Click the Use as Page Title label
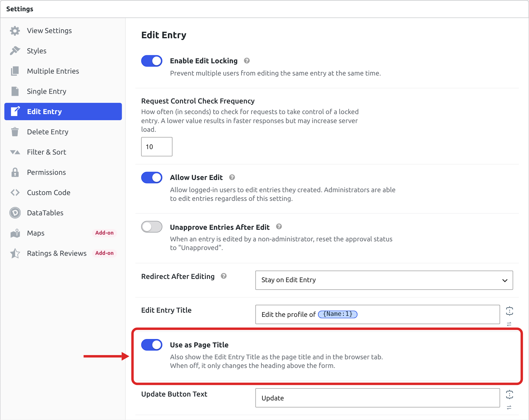This screenshot has height=420, width=529. [x=199, y=345]
